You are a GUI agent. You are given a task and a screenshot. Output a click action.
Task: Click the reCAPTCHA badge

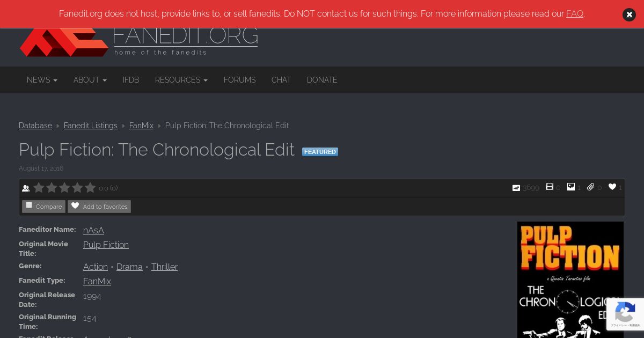[x=625, y=314]
